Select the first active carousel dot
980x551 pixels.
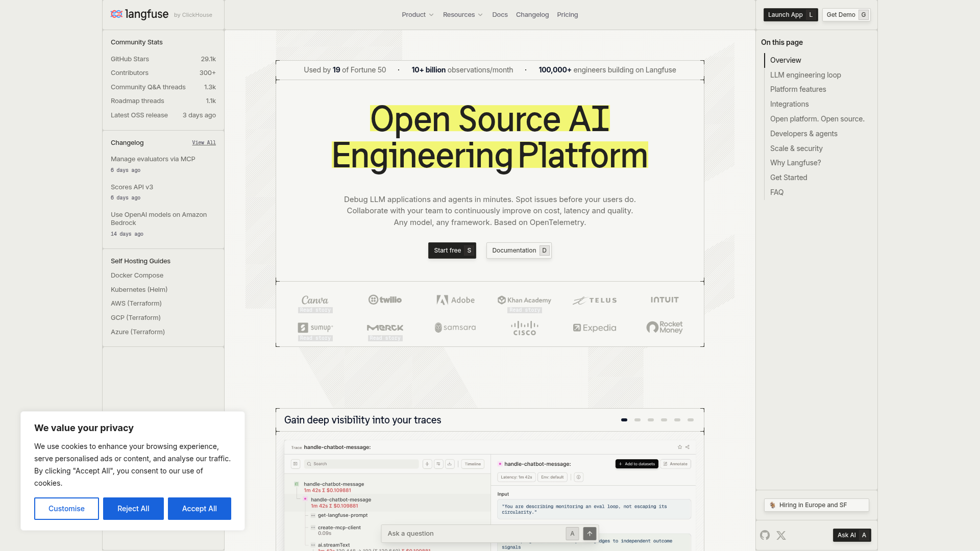[x=624, y=420]
